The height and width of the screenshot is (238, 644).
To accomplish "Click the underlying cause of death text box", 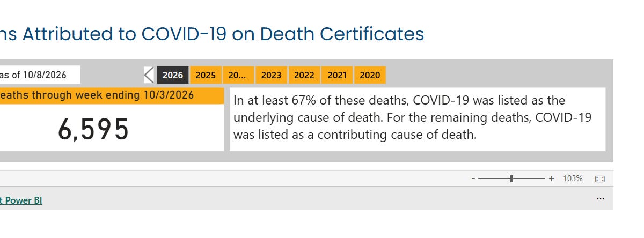I will click(418, 120).
